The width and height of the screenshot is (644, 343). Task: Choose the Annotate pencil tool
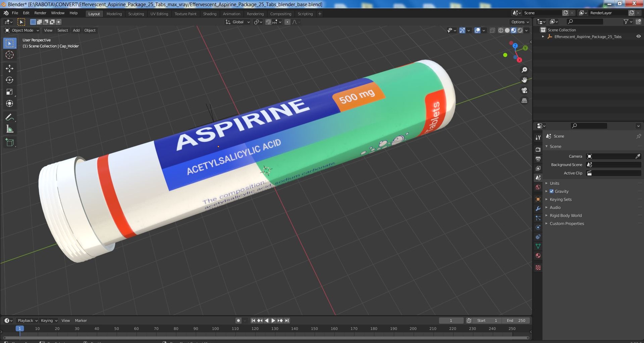point(9,117)
